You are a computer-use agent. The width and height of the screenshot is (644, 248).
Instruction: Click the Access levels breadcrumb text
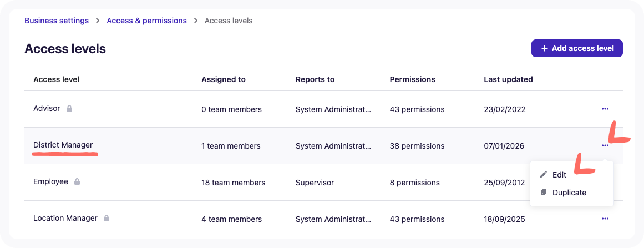[229, 21]
